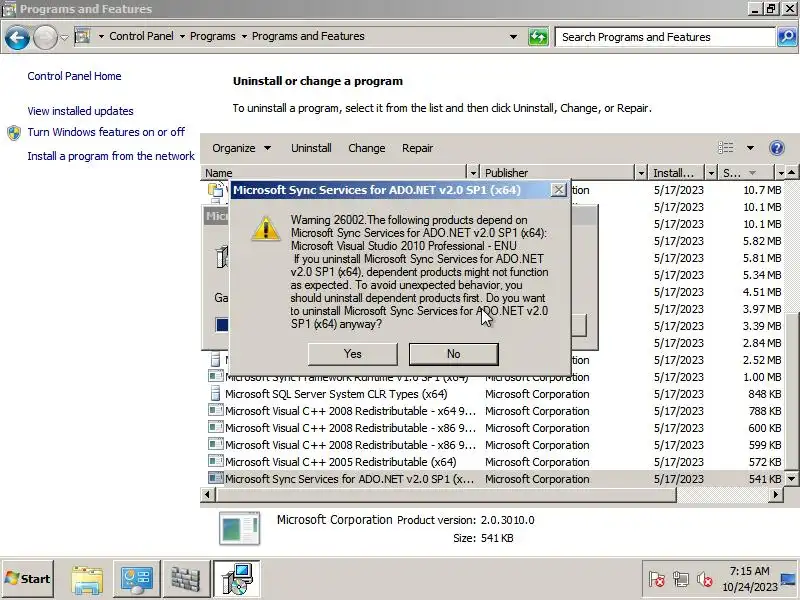Click the yellow warning triangle icon

click(x=265, y=229)
